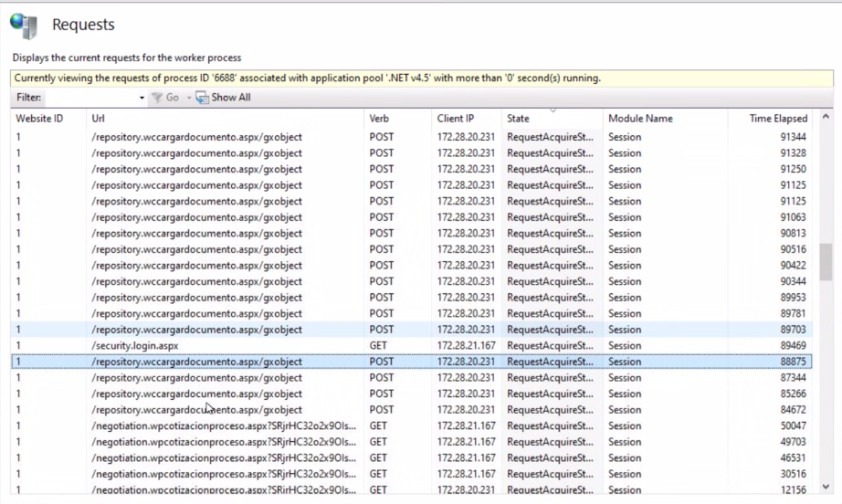This screenshot has height=504, width=842.
Task: Click the Module Name column header
Action: 640,119
